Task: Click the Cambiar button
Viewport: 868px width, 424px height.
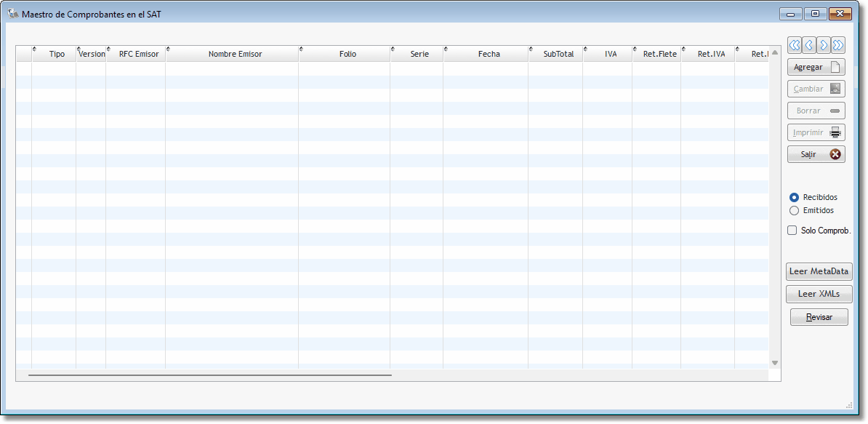Action: [x=816, y=89]
